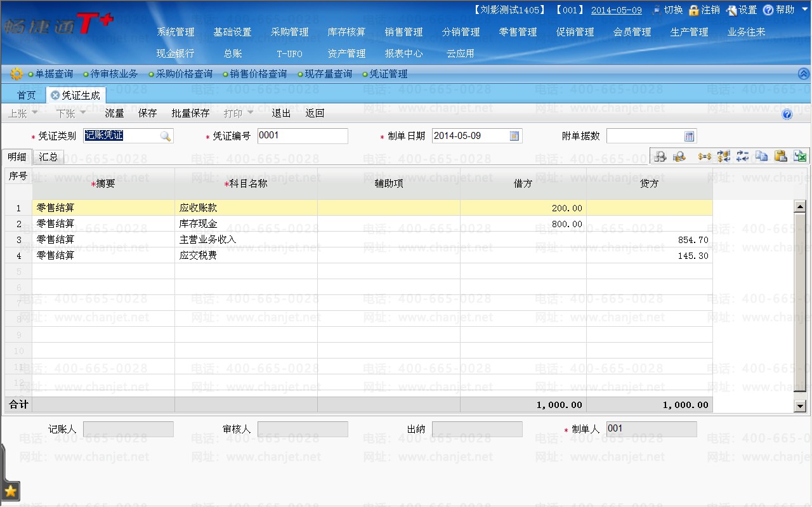Click the 注销 logout lock button
Screen dimensions: 812x507
(704, 10)
